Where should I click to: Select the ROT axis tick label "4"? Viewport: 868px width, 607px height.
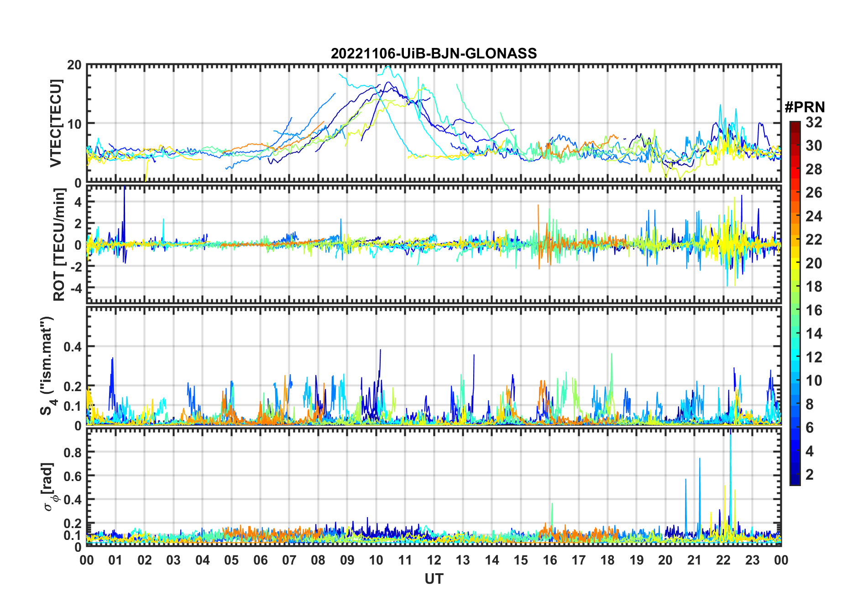tap(78, 202)
